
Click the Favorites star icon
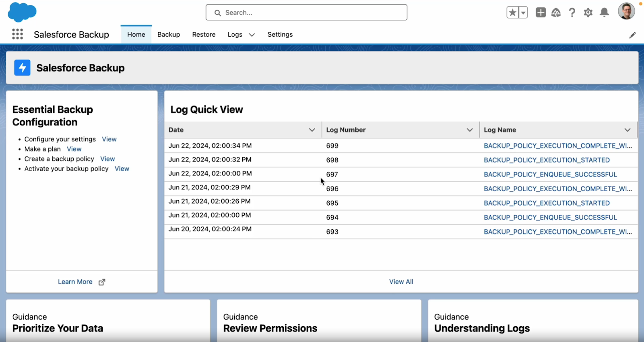[x=512, y=12]
